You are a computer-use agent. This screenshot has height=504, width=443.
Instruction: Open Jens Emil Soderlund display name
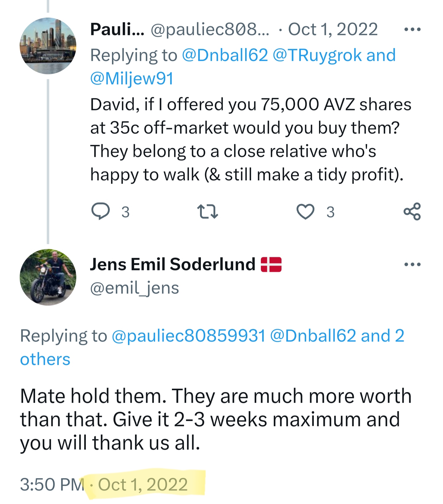tap(172, 264)
